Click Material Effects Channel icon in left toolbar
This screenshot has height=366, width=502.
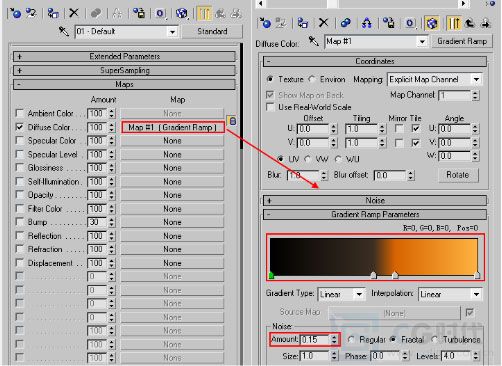coord(160,13)
